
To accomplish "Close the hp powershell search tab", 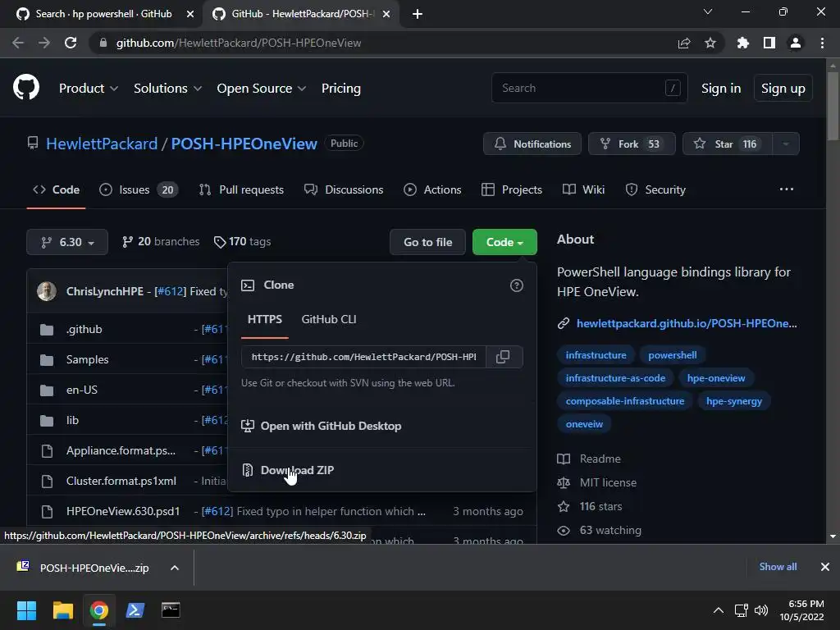I will point(189,14).
